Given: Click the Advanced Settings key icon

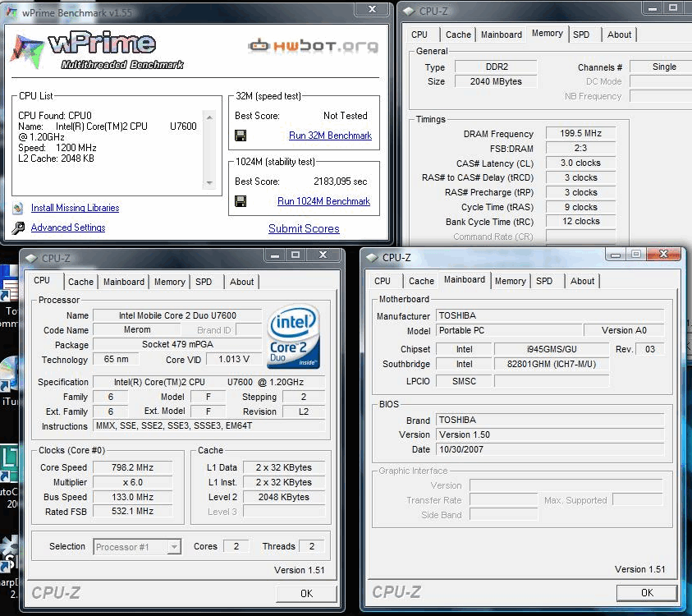Looking at the screenshot, I should (18, 228).
